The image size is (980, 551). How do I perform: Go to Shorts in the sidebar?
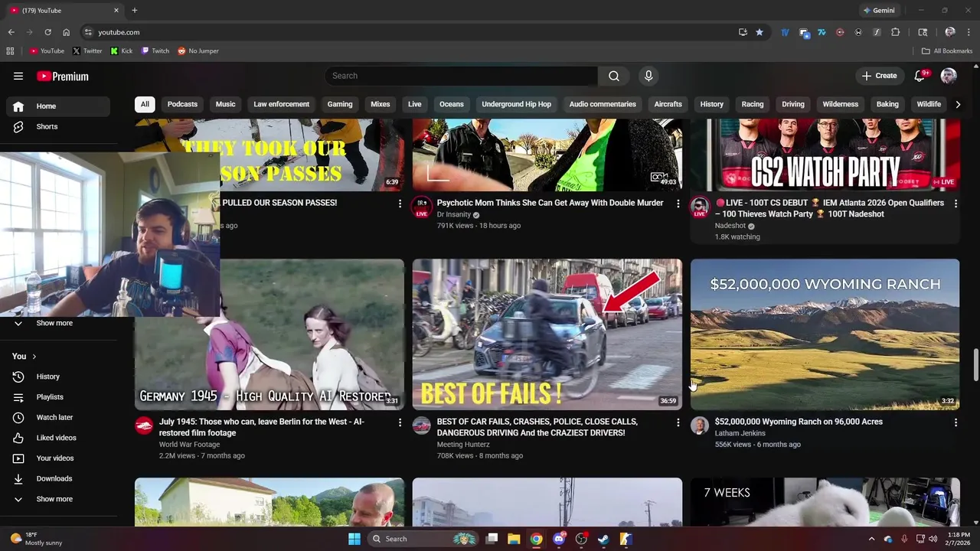tap(58, 126)
